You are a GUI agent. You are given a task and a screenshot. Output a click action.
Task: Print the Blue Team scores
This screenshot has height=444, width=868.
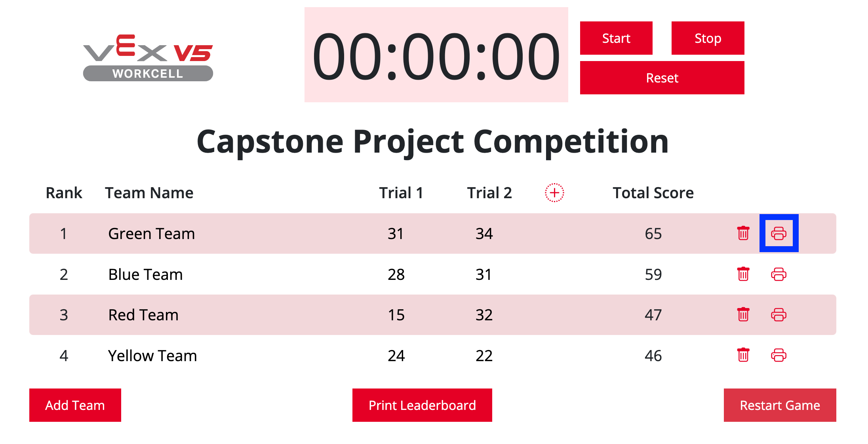[x=779, y=274]
